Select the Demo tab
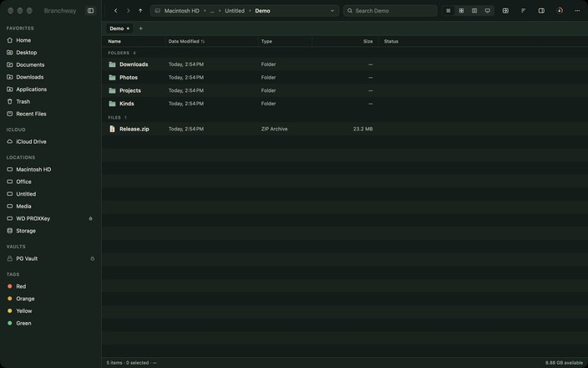The width and height of the screenshot is (588, 368). (119, 28)
